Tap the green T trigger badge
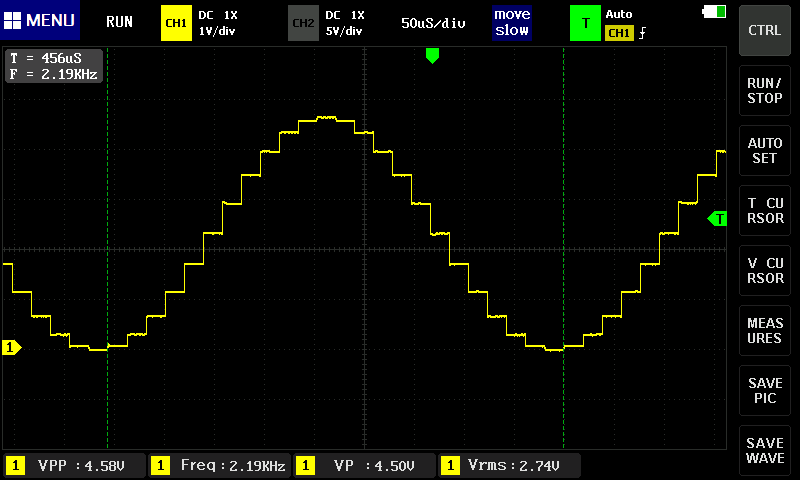 [585, 23]
